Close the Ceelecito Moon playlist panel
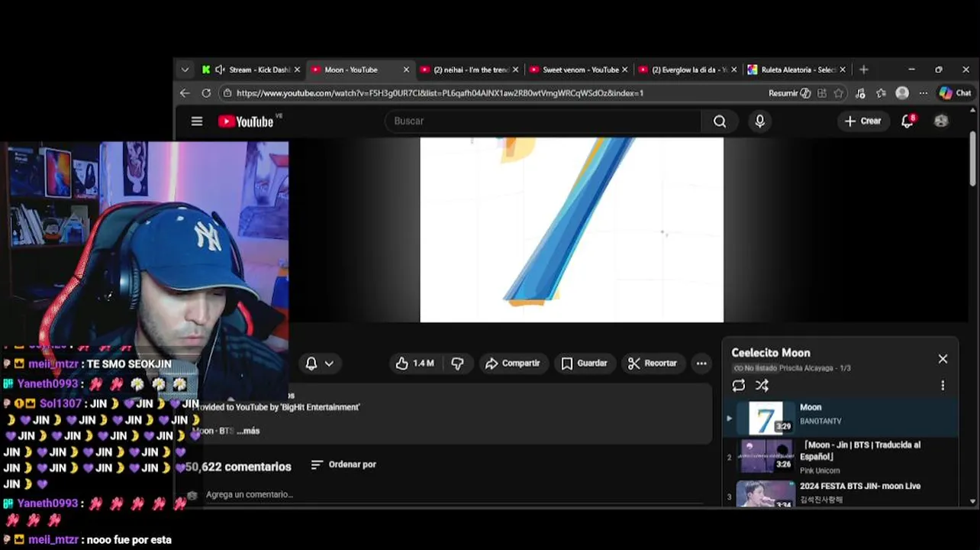This screenshot has height=550, width=980. pyautogui.click(x=943, y=359)
